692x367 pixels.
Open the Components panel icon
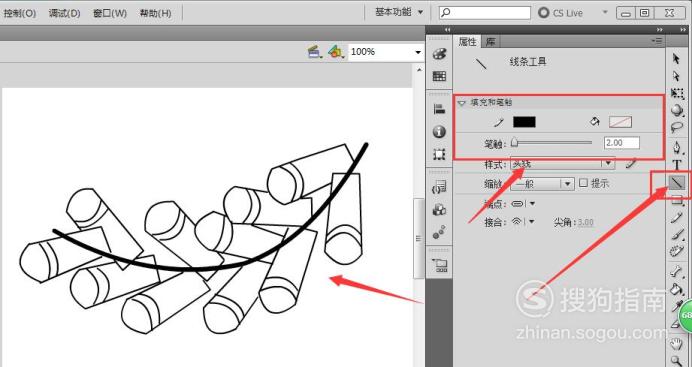point(439,210)
